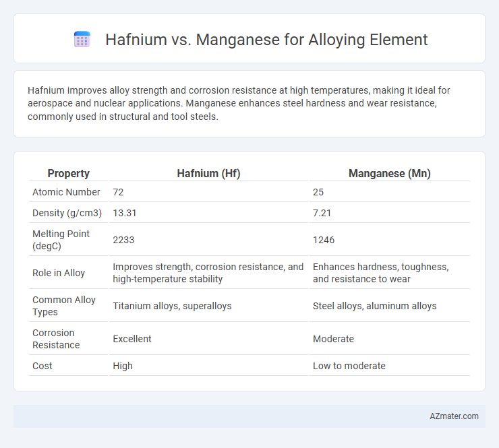Select the Manganese atomic number 25
The image size is (499, 448).
pos(318,192)
